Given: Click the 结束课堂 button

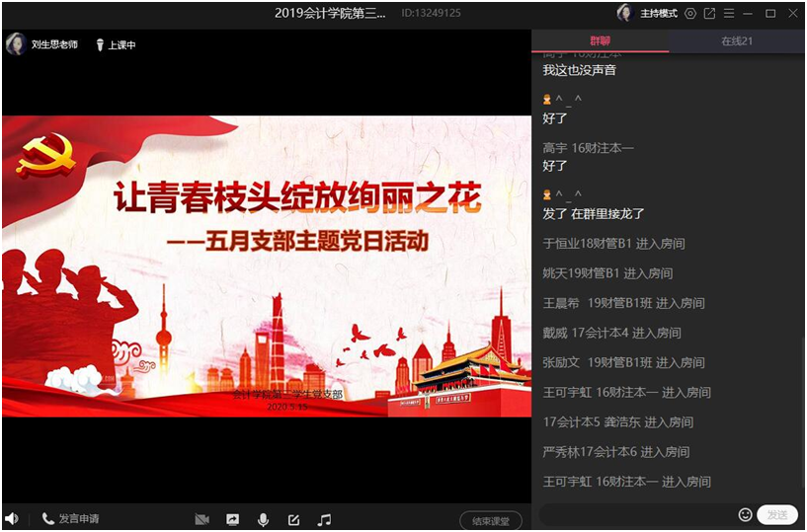Looking at the screenshot, I should coord(491,521).
